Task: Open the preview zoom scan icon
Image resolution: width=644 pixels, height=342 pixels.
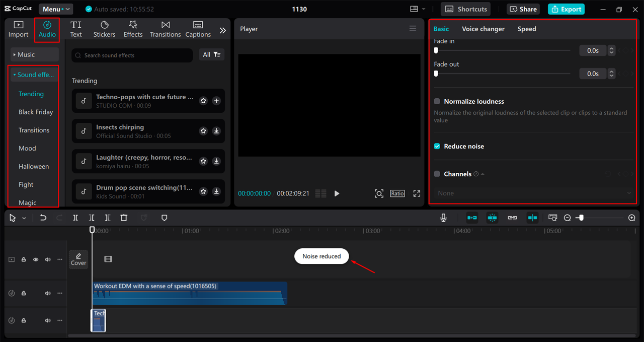Action: point(379,193)
